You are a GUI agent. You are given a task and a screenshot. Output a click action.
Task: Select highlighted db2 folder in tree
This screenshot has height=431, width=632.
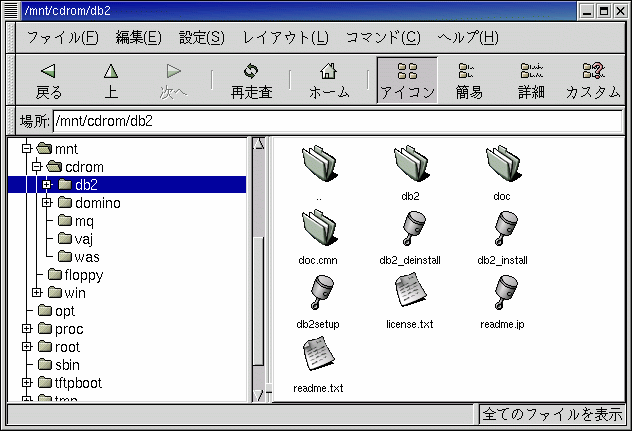click(78, 185)
